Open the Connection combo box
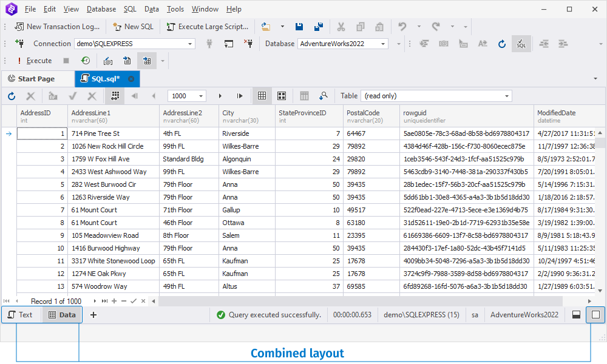607x364 pixels. click(x=134, y=44)
